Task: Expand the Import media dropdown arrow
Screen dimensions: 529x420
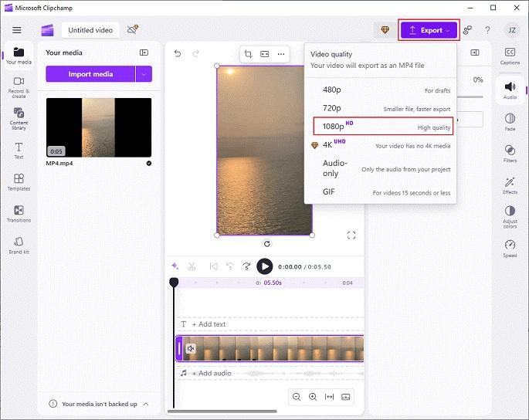Action: click(144, 74)
